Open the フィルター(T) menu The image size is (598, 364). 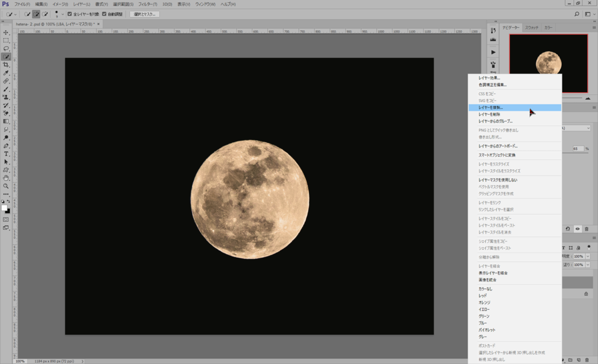(147, 4)
